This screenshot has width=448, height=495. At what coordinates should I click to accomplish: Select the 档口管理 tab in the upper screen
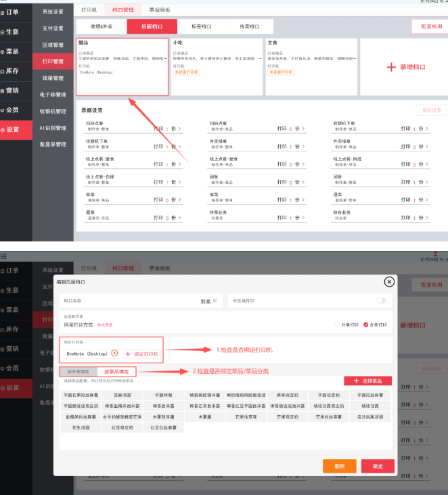123,9
